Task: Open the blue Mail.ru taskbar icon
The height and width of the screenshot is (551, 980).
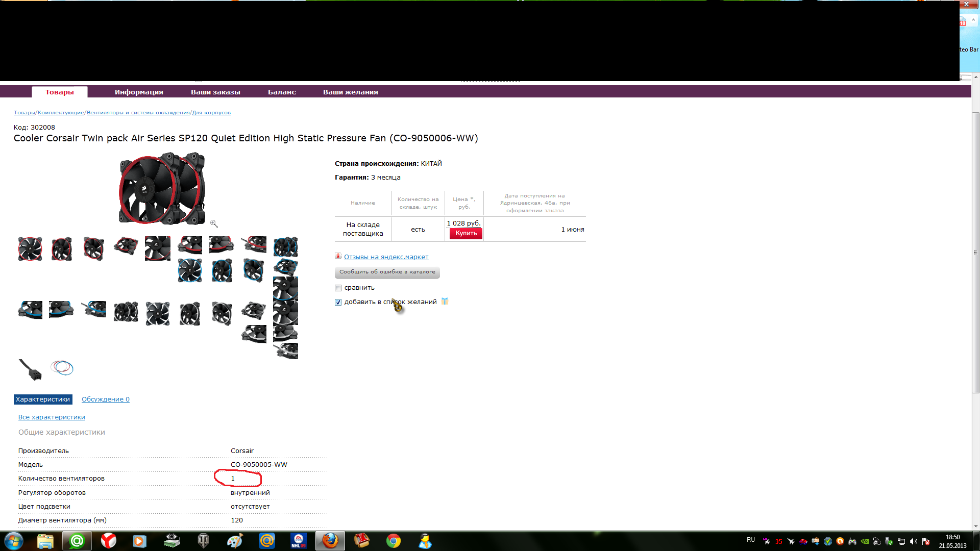Action: (266, 541)
